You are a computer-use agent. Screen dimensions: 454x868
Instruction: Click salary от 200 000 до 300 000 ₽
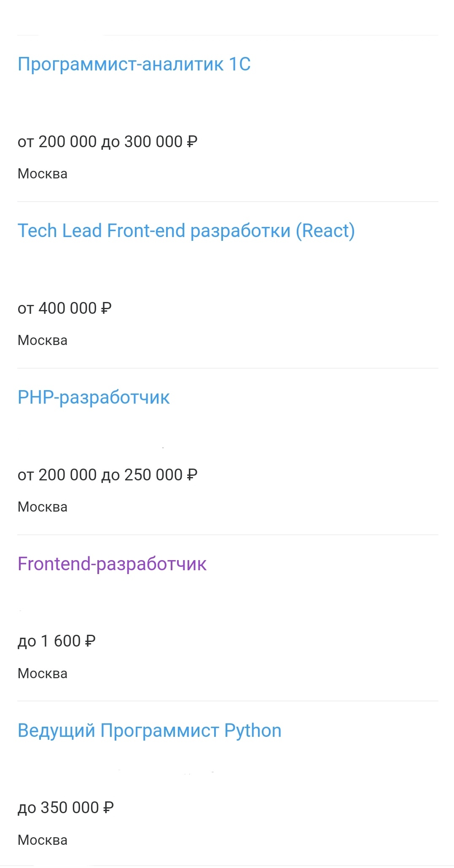(107, 142)
